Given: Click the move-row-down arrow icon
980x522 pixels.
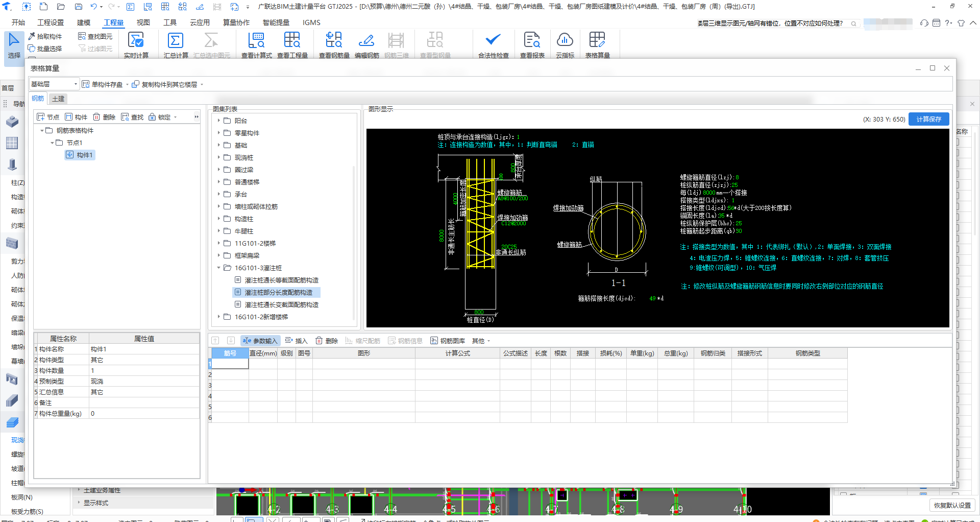Looking at the screenshot, I should point(231,341).
